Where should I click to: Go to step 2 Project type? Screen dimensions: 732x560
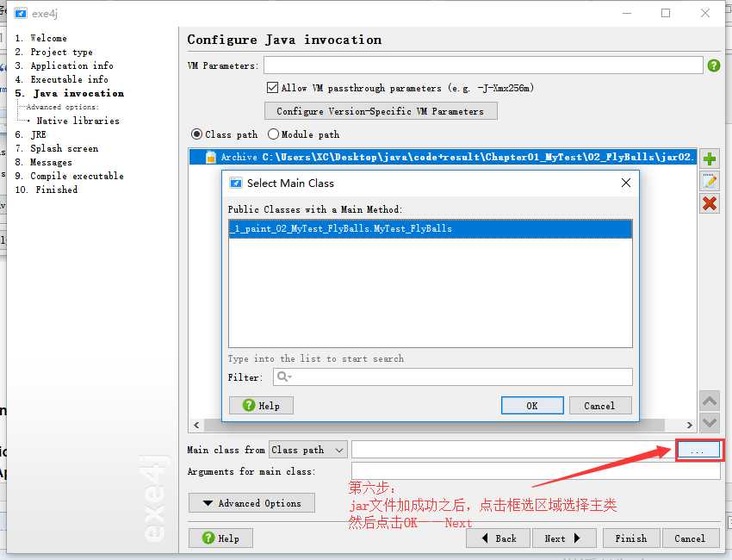pyautogui.click(x=53, y=52)
